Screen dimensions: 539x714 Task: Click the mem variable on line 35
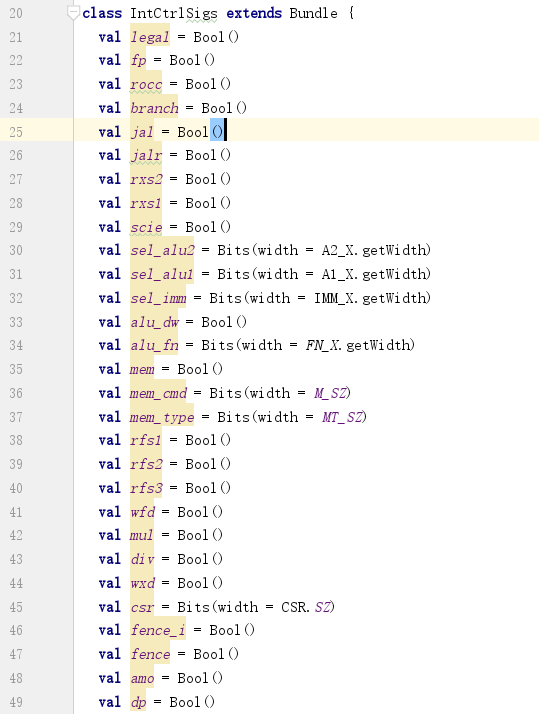[142, 370]
